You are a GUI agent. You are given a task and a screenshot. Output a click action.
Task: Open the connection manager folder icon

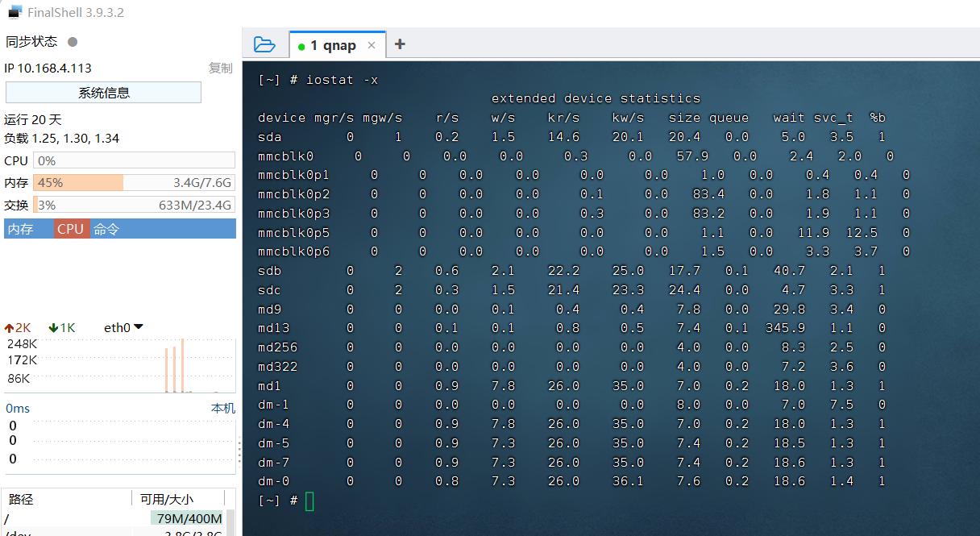coord(264,44)
